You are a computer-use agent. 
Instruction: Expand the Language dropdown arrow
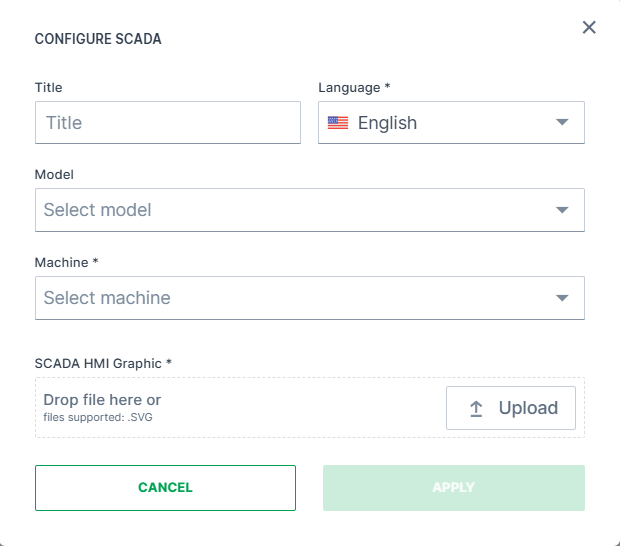[562, 123]
